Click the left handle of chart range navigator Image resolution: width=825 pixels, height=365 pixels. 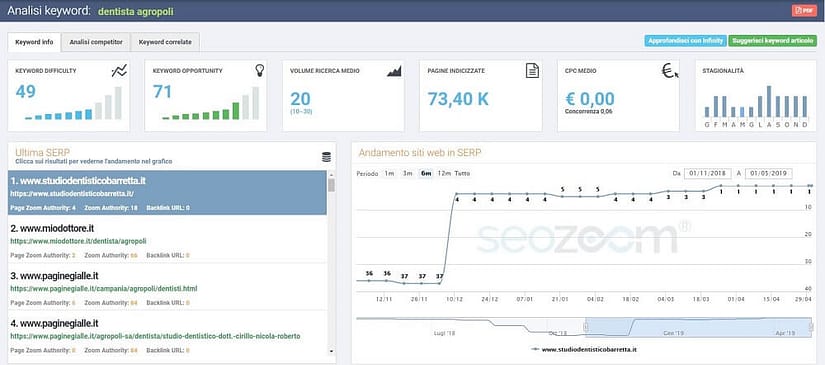point(585,327)
